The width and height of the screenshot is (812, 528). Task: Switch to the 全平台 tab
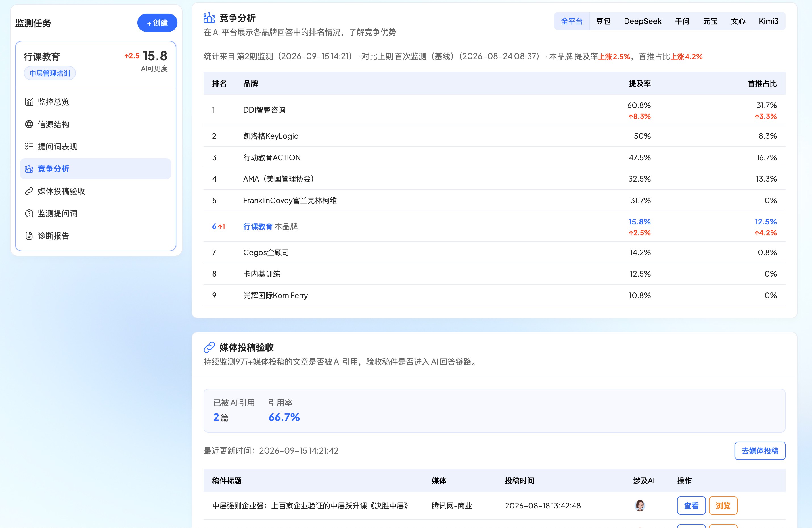pyautogui.click(x=572, y=21)
